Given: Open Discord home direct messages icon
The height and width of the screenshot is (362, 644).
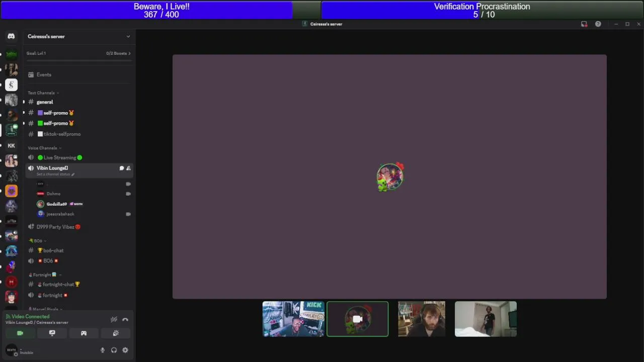Looking at the screenshot, I should click(11, 36).
